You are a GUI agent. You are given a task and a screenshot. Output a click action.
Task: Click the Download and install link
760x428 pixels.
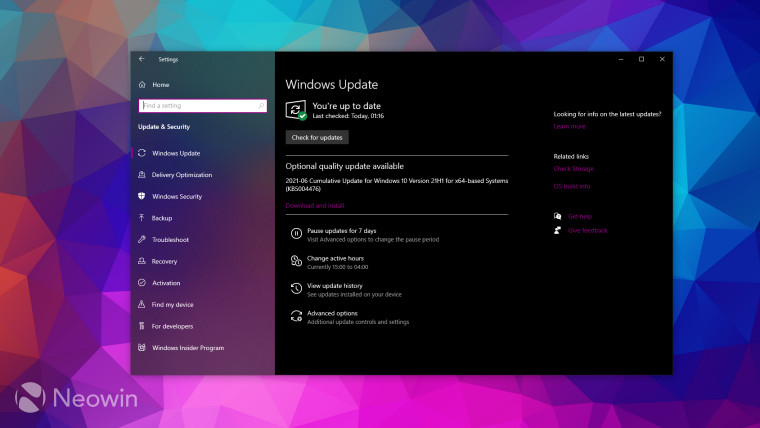pyautogui.click(x=315, y=206)
